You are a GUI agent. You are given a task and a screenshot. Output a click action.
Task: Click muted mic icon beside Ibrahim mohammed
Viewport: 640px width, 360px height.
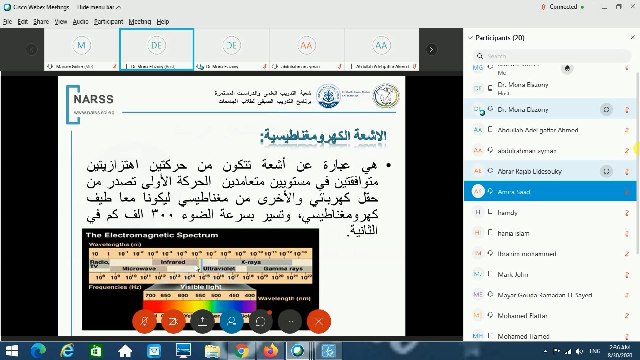(627, 253)
